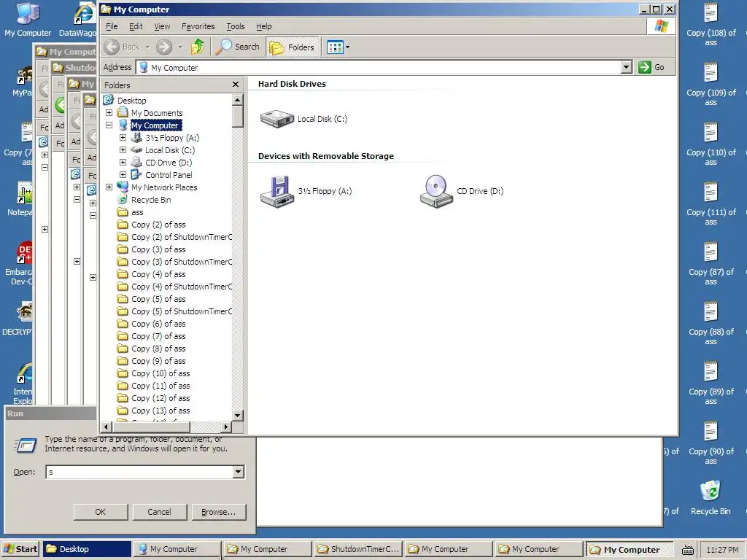Viewport: 747px width, 560px height.
Task: Click folder tree scroll right arrow
Action: point(226,427)
